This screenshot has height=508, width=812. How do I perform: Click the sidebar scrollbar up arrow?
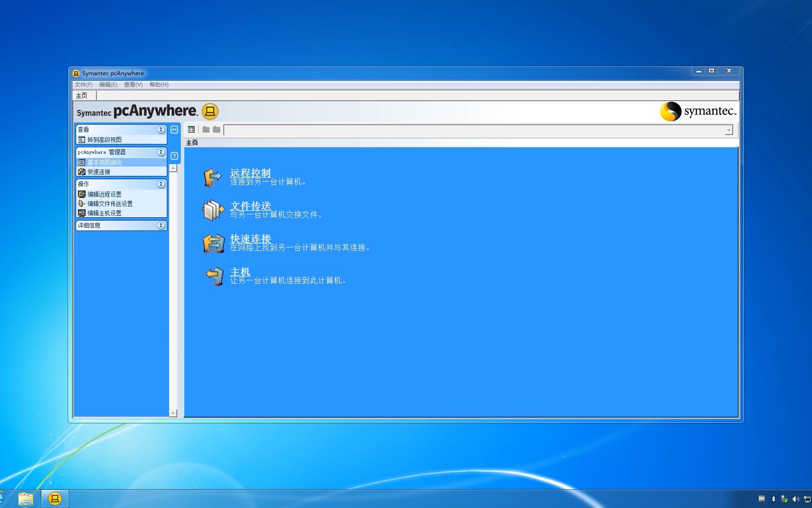173,168
